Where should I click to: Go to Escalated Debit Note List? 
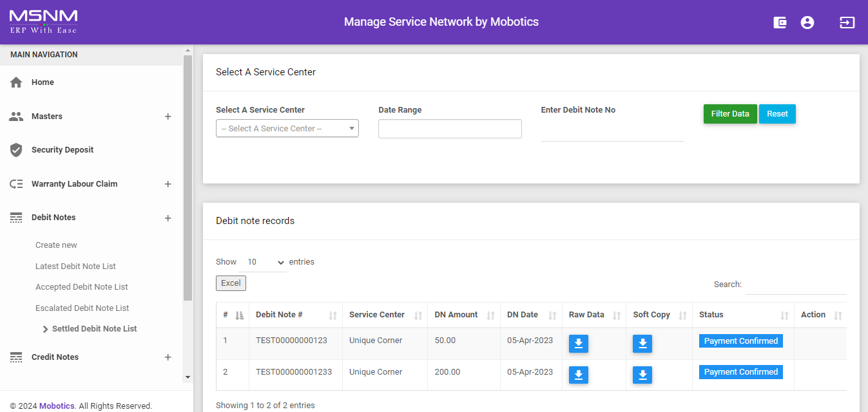[x=82, y=308]
